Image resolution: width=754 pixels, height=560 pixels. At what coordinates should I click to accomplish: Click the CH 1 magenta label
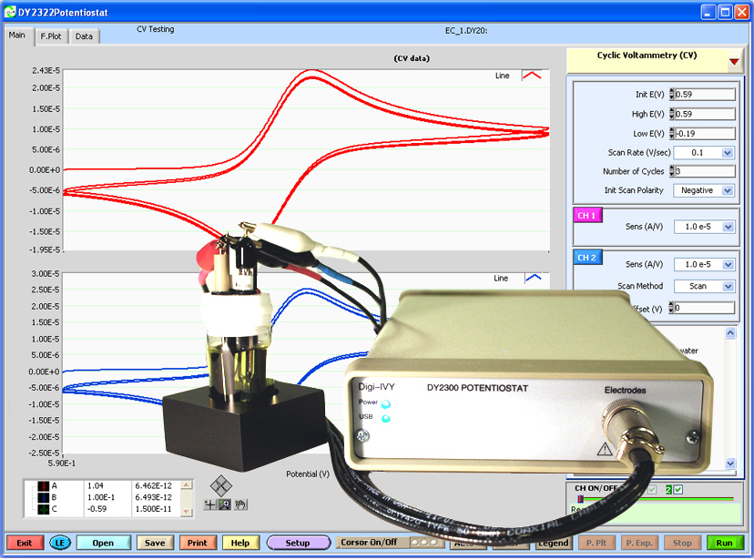pos(587,215)
